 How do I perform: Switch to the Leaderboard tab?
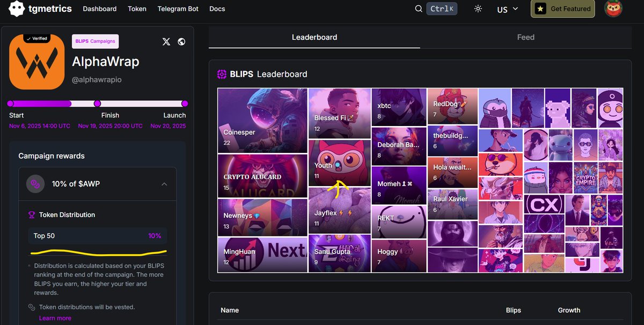pyautogui.click(x=314, y=37)
